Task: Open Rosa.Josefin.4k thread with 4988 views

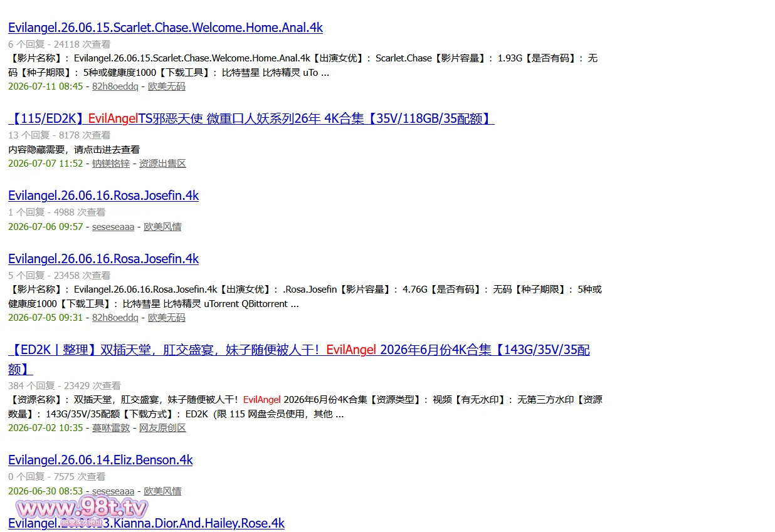Action: click(103, 196)
